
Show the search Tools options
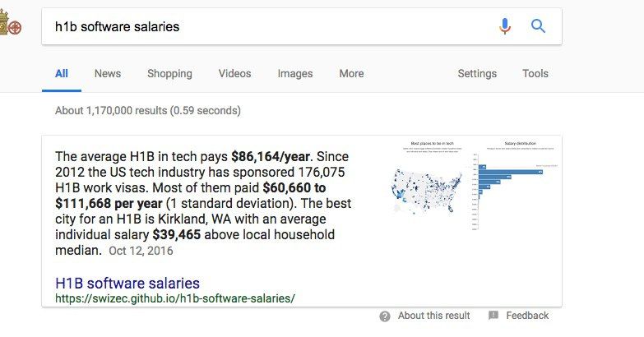535,74
